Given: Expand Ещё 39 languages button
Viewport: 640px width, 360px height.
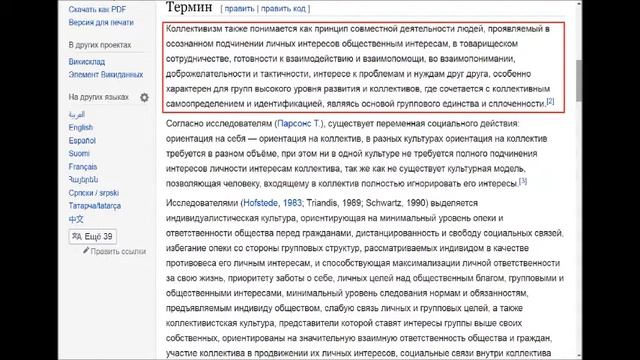Looking at the screenshot, I should pyautogui.click(x=93, y=236).
